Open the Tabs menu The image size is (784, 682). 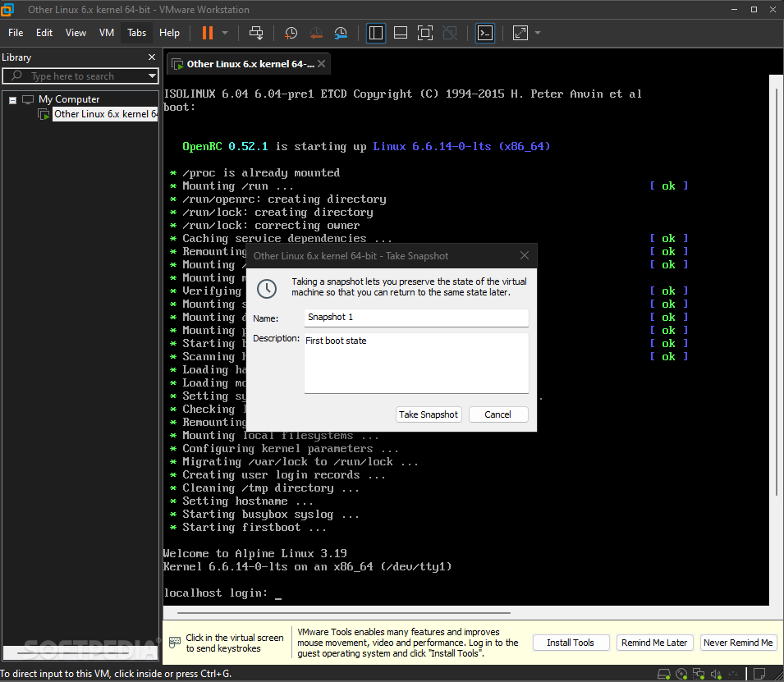pos(136,33)
